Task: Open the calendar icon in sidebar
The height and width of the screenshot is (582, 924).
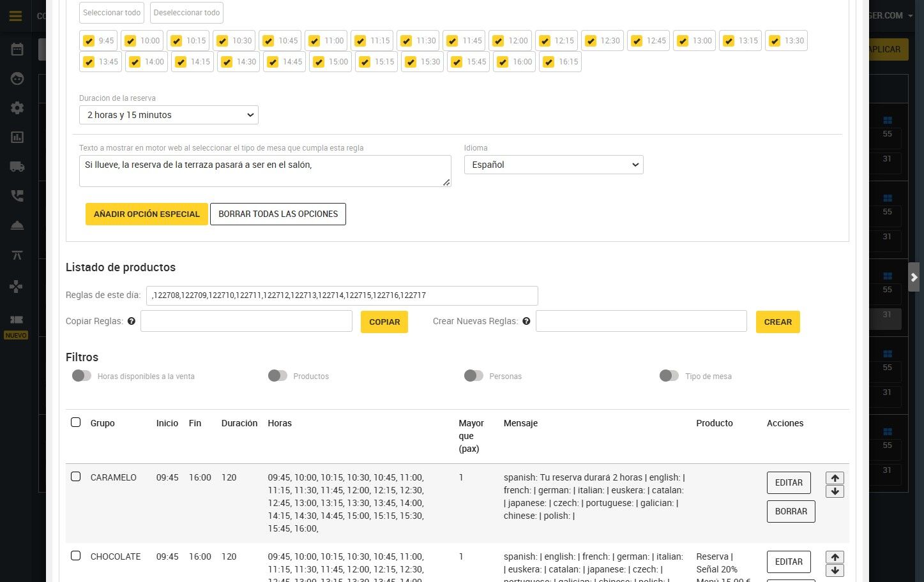Action: tap(17, 49)
